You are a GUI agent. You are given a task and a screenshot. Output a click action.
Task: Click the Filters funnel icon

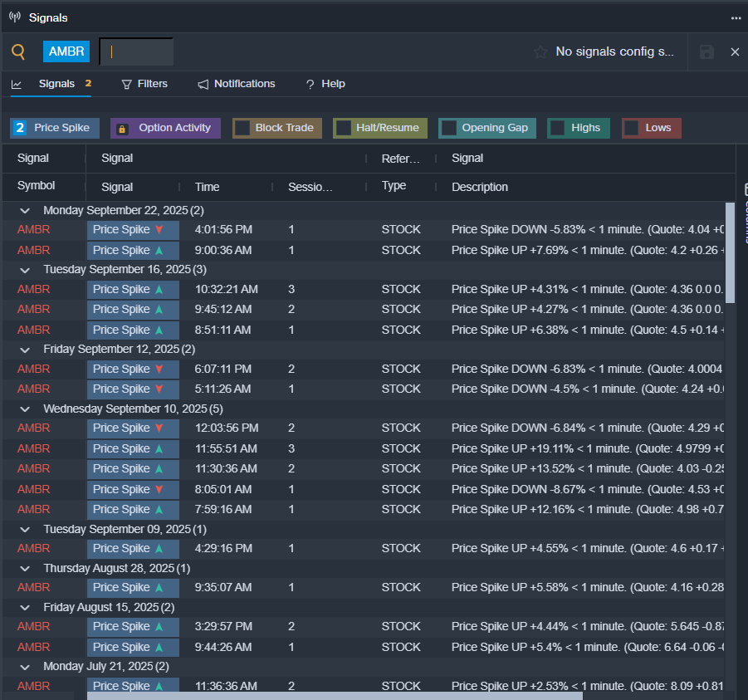click(x=127, y=84)
